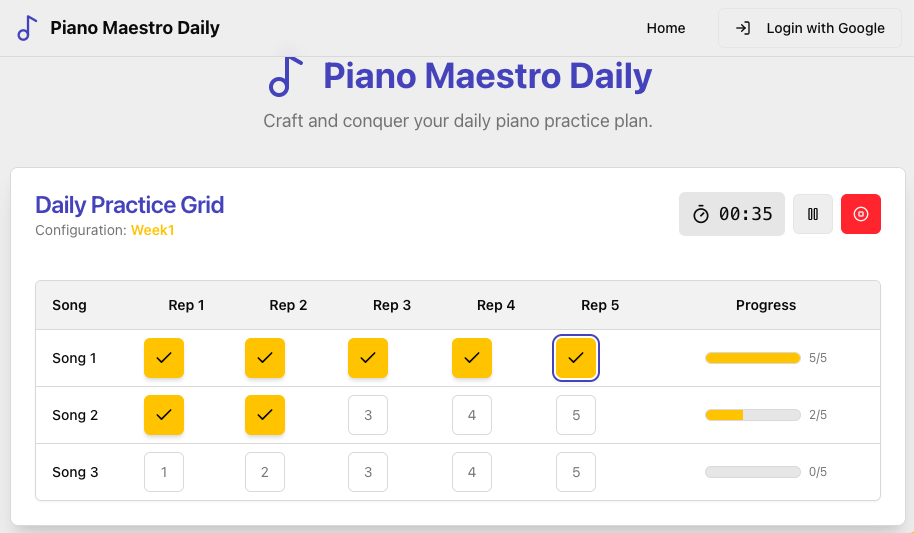Image resolution: width=914 pixels, height=533 pixels.
Task: Stop the timer with the red button
Action: [860, 214]
